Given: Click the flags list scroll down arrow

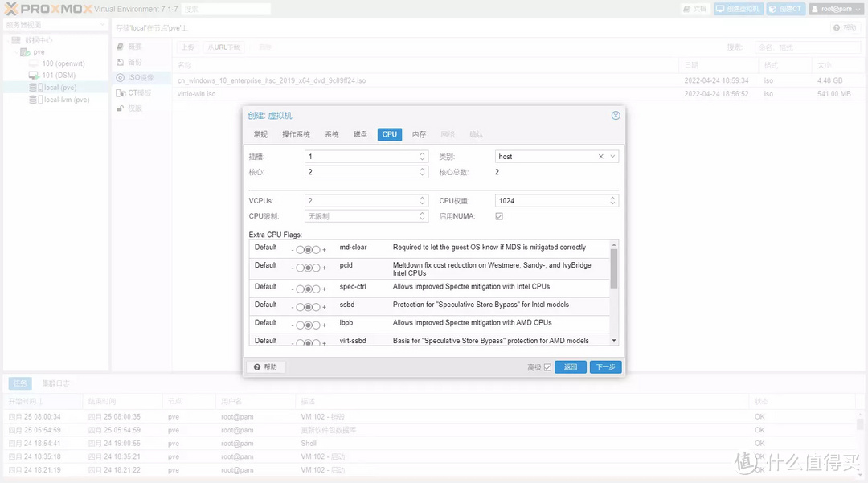Looking at the screenshot, I should tap(614, 340).
